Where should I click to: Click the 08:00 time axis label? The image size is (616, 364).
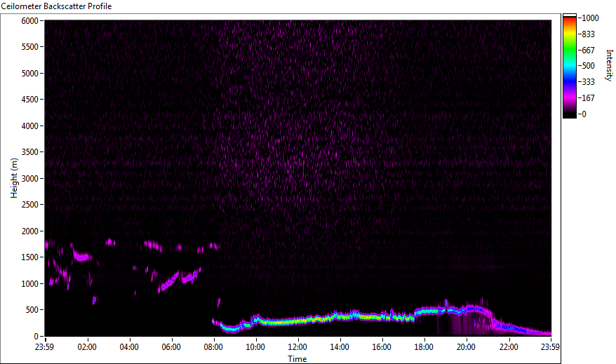click(x=213, y=347)
